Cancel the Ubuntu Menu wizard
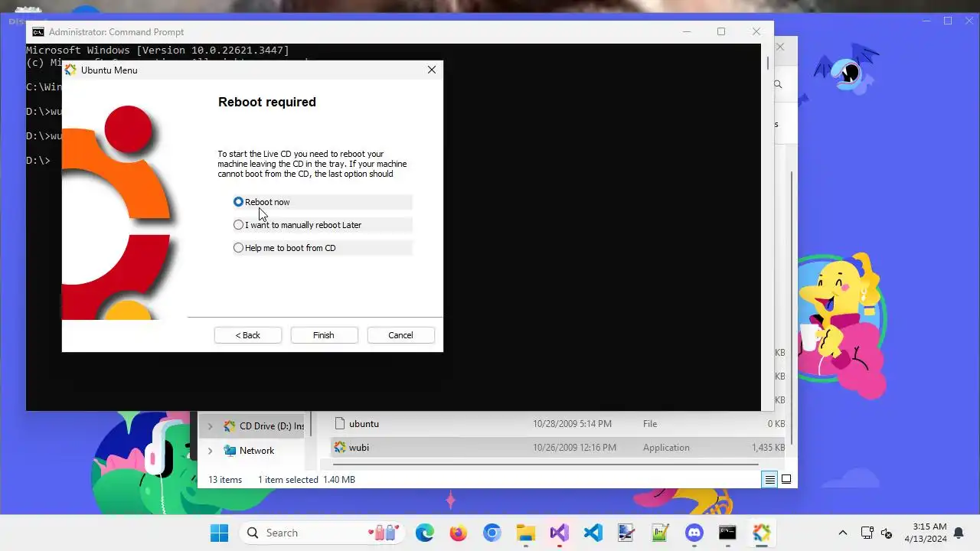Image resolution: width=980 pixels, height=551 pixels. tap(400, 335)
